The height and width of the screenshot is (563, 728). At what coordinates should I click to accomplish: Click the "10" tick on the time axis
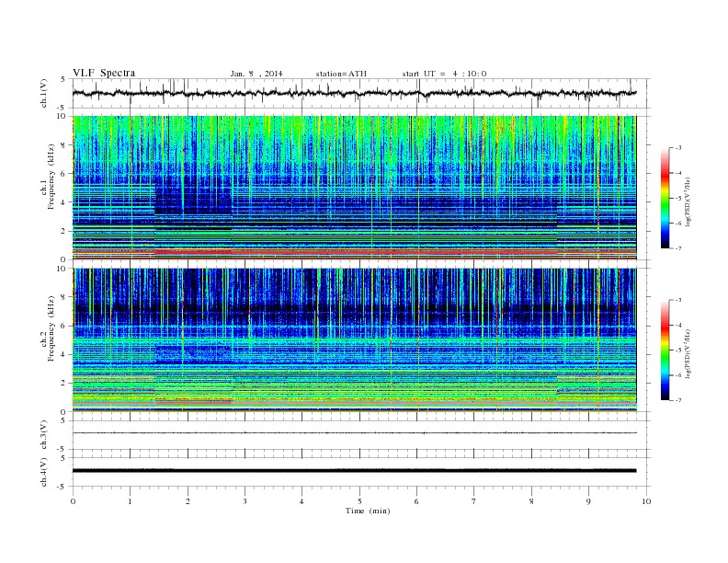646,501
